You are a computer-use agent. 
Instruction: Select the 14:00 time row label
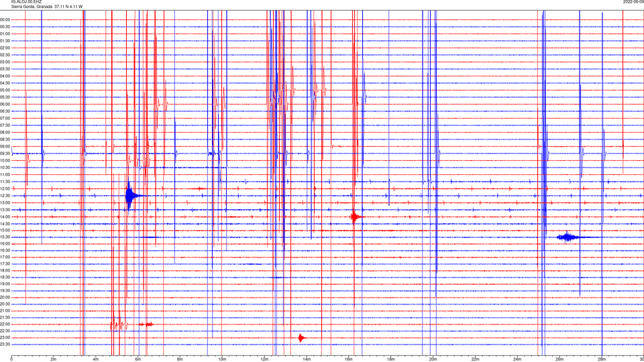click(5, 217)
